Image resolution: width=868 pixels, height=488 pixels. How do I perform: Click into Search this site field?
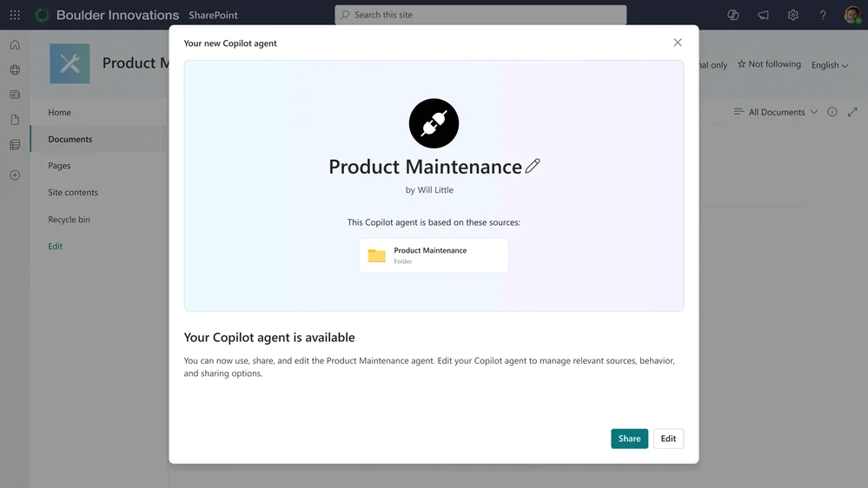click(x=480, y=15)
